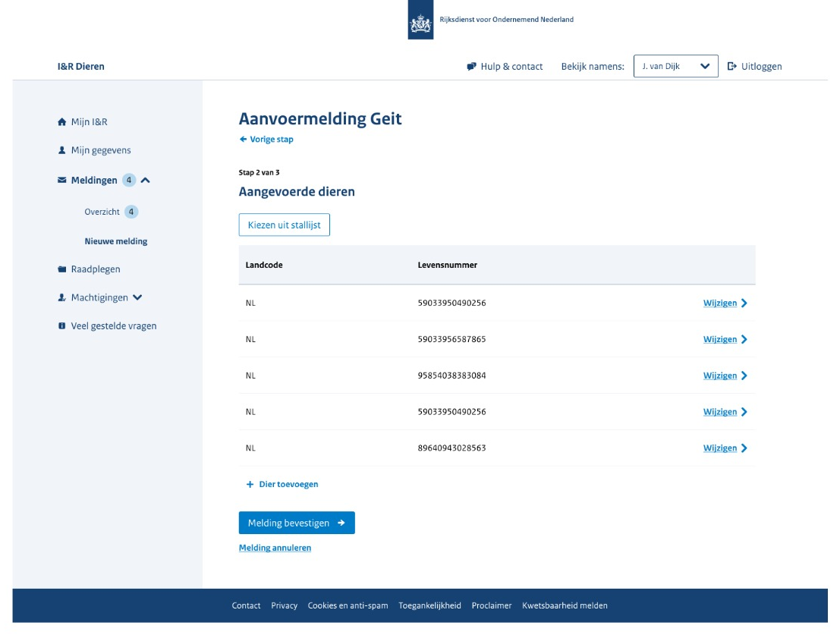Viewport: 840px width, 635px height.
Task: Open Proclaimer footer link
Action: click(491, 605)
